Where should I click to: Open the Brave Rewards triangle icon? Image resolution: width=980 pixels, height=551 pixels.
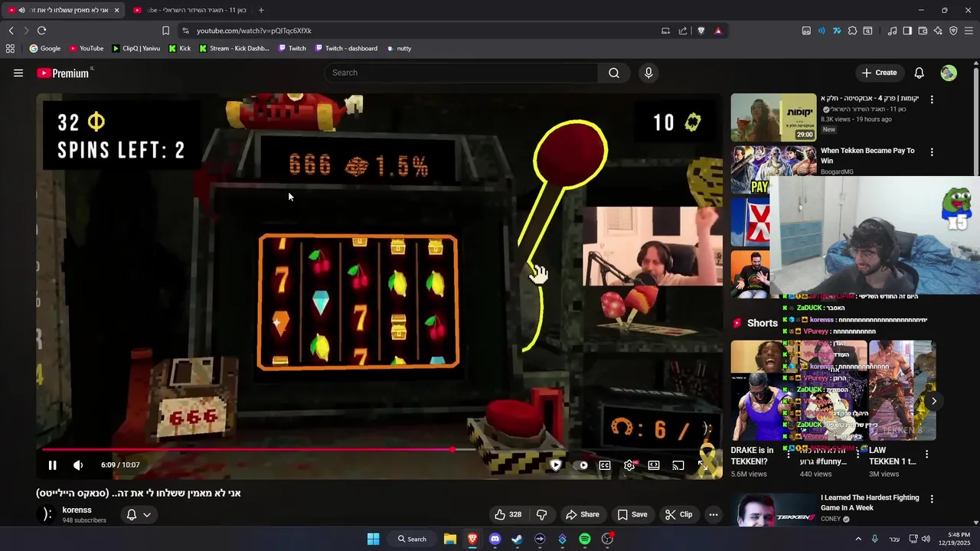[x=718, y=31]
